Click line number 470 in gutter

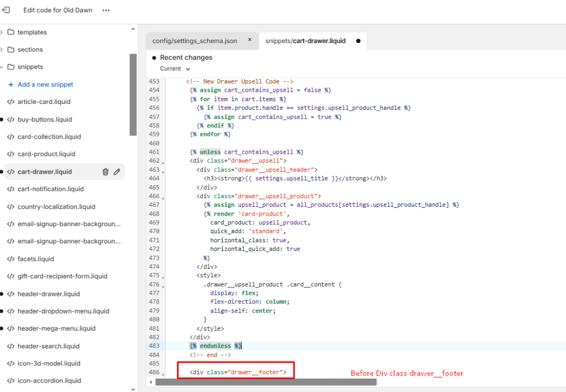(154, 231)
